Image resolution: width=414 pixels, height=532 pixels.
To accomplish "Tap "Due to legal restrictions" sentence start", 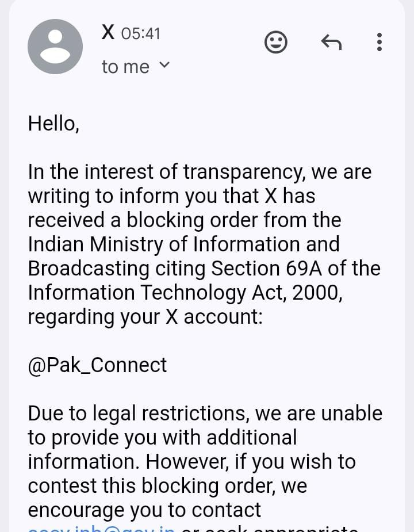I will tap(140, 414).
